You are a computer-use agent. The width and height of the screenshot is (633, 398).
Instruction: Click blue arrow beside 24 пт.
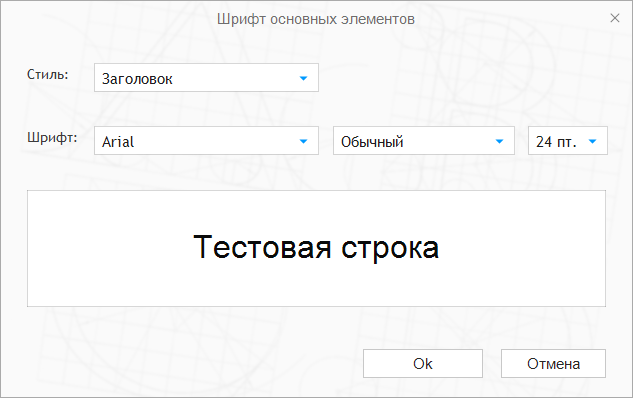point(593,141)
